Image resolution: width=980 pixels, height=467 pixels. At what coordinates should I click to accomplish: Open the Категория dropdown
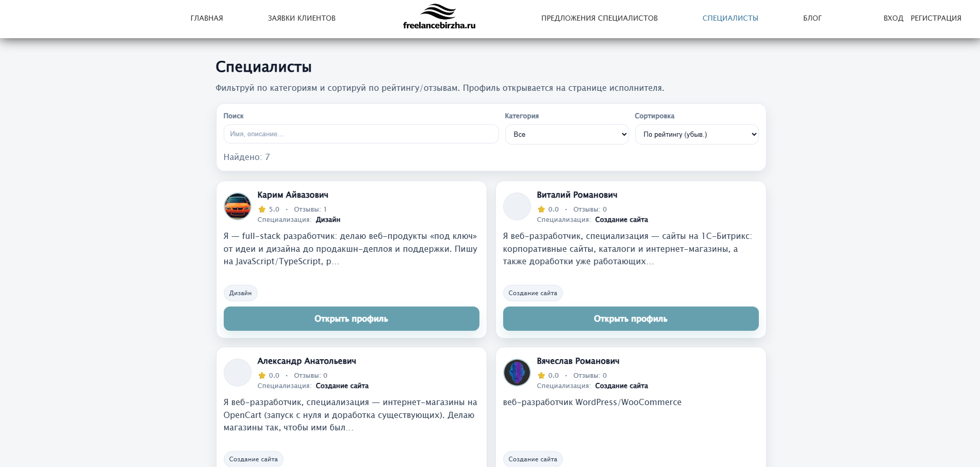567,134
